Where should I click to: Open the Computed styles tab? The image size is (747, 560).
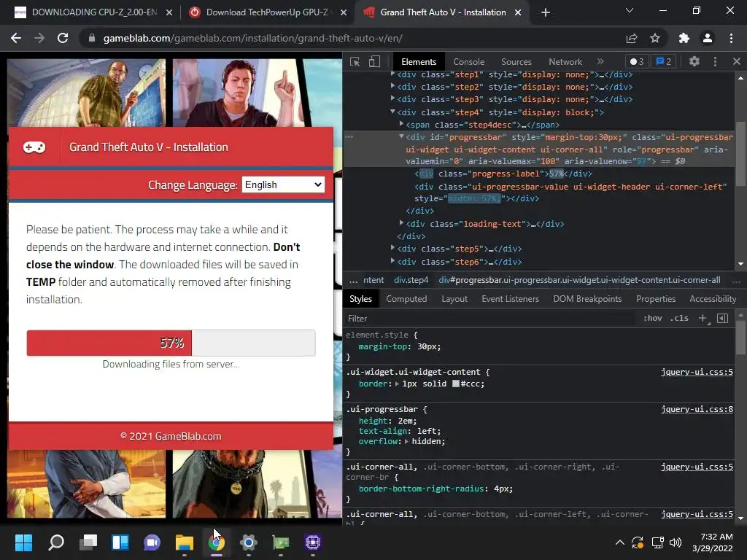[406, 298]
